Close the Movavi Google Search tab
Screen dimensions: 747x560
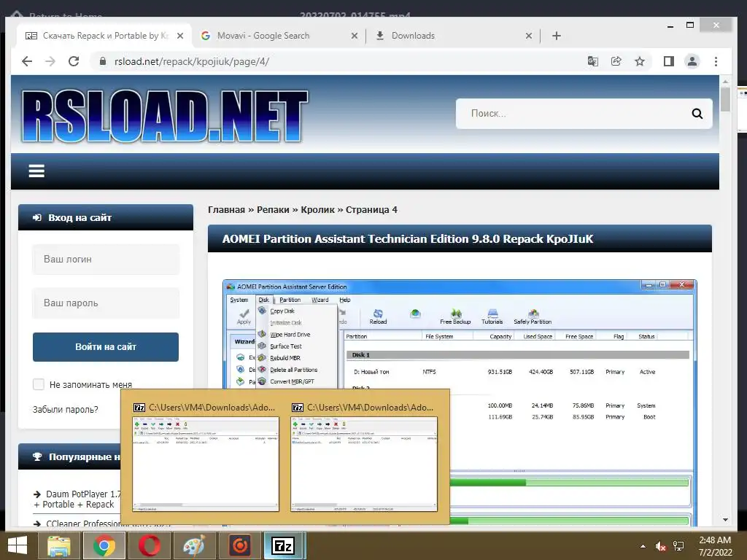[x=355, y=36]
